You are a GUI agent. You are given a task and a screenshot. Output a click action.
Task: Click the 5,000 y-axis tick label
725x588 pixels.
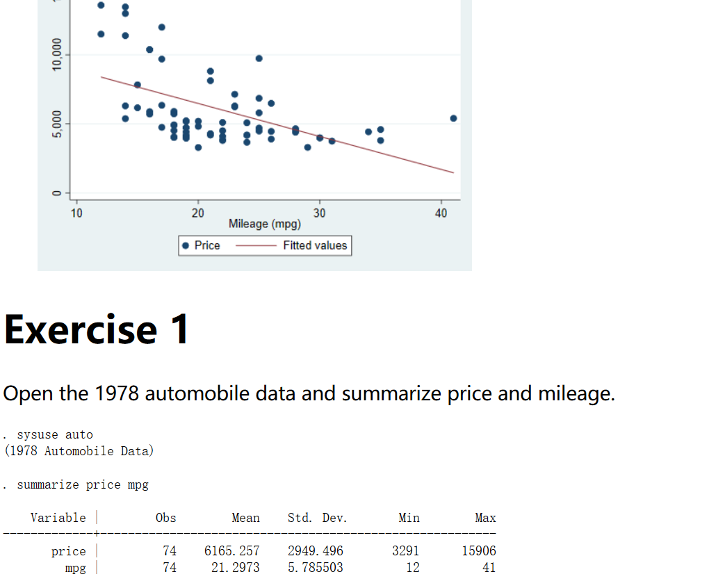57,124
